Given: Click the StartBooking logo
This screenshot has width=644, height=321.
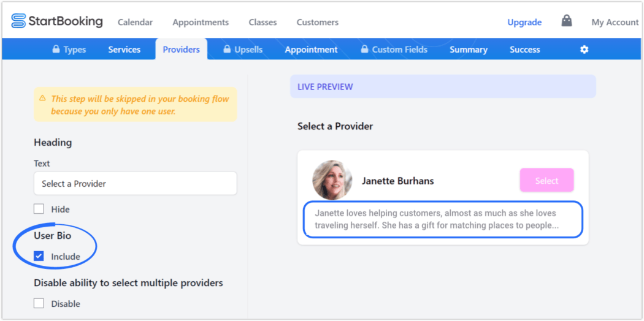Looking at the screenshot, I should coord(56,21).
